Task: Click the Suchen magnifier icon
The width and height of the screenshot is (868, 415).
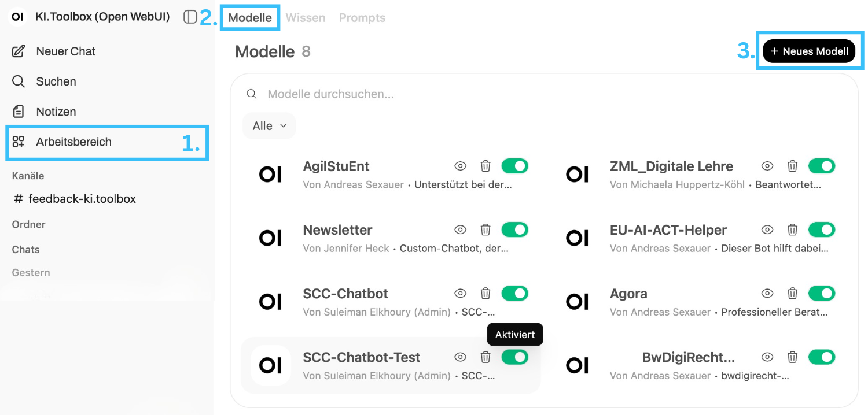Action: (19, 81)
